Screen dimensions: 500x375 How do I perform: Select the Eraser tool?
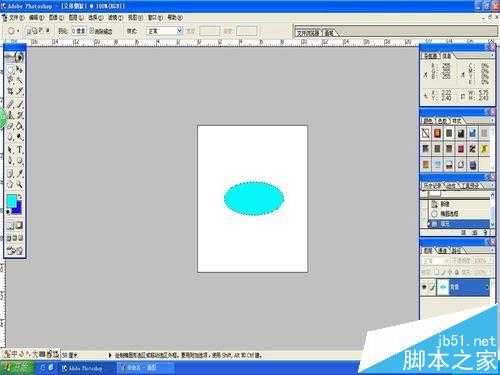[x=11, y=126]
